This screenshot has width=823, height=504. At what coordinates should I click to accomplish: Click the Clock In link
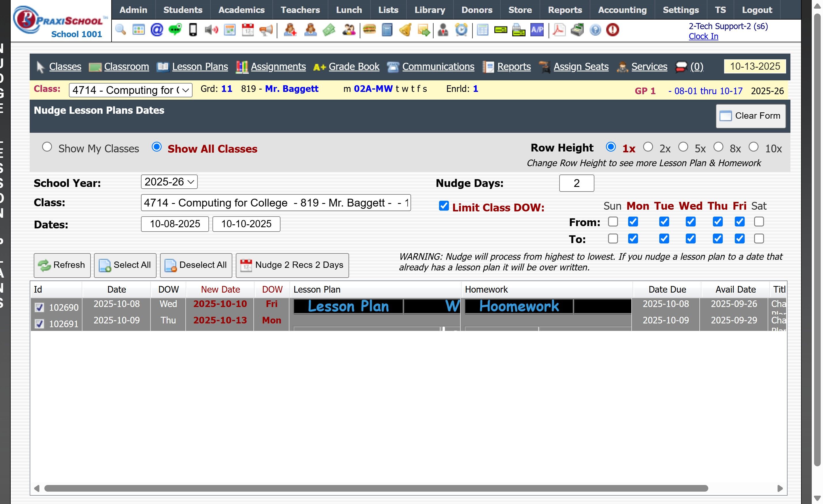[x=703, y=36]
